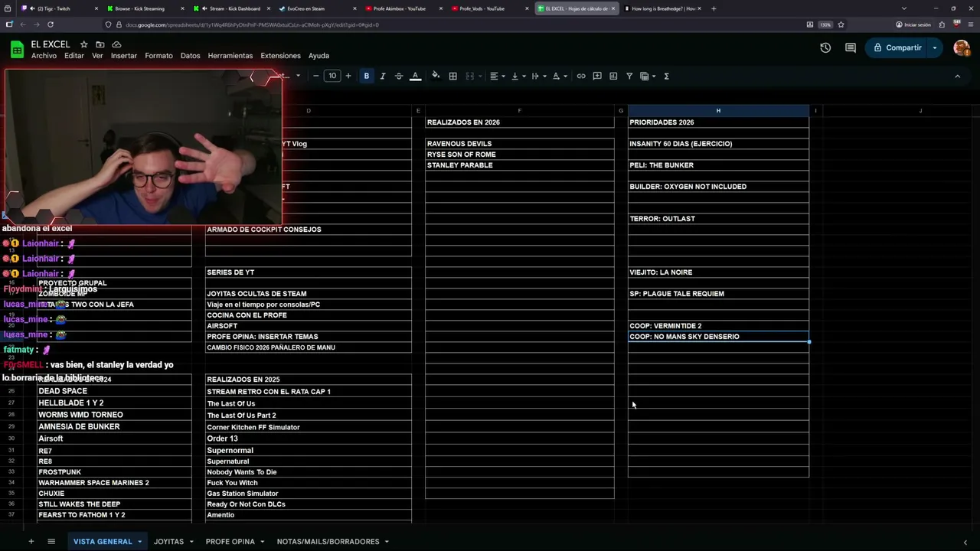Open horizontal align dropdown
The height and width of the screenshot is (551, 980).
[497, 76]
